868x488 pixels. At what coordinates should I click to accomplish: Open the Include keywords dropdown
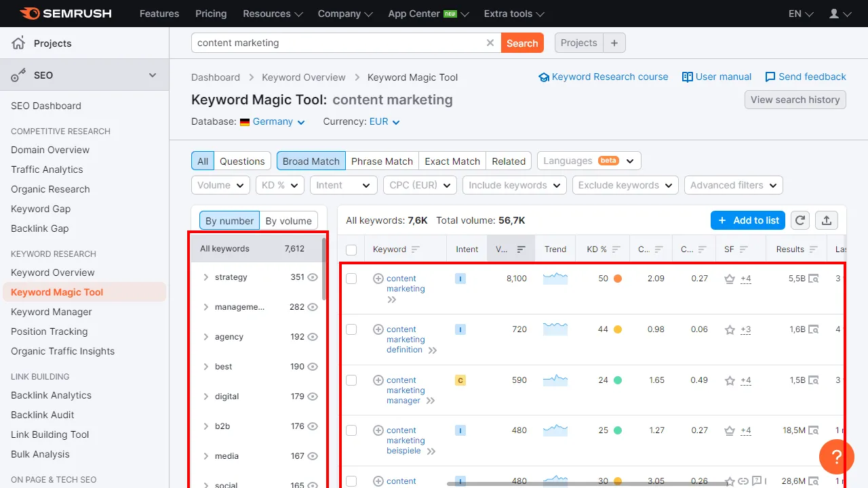coord(515,185)
